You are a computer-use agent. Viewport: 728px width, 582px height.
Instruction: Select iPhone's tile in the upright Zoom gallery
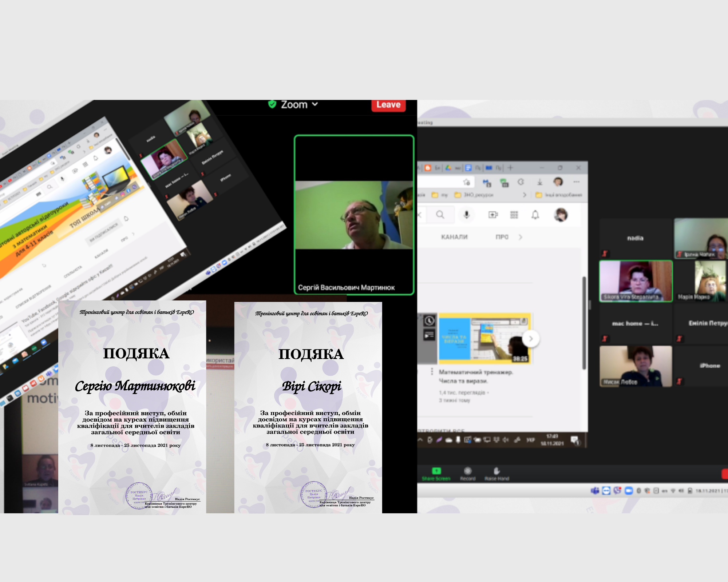701,366
